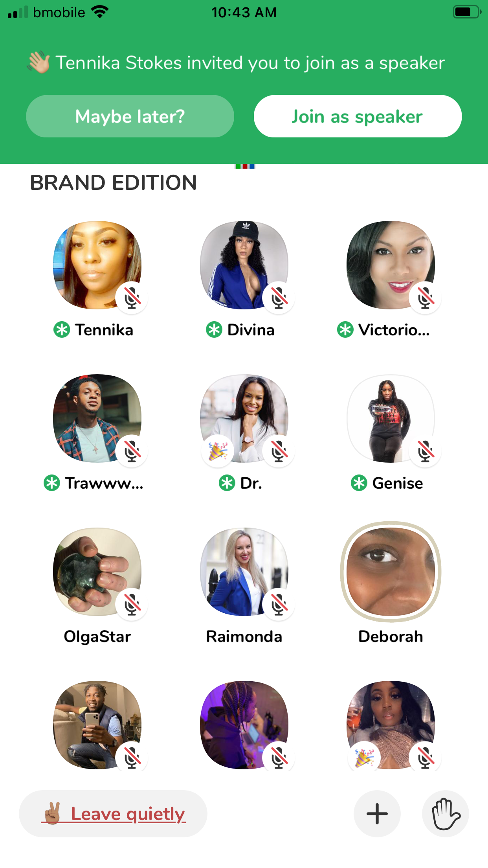
Task: Join the room as a speaker
Action: tap(358, 116)
